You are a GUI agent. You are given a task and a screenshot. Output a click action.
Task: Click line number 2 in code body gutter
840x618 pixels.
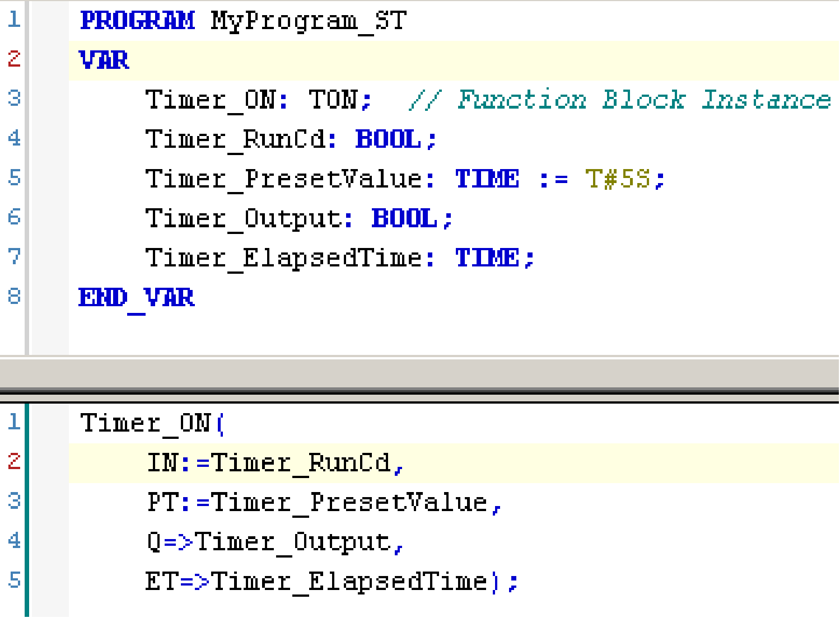tap(14, 461)
